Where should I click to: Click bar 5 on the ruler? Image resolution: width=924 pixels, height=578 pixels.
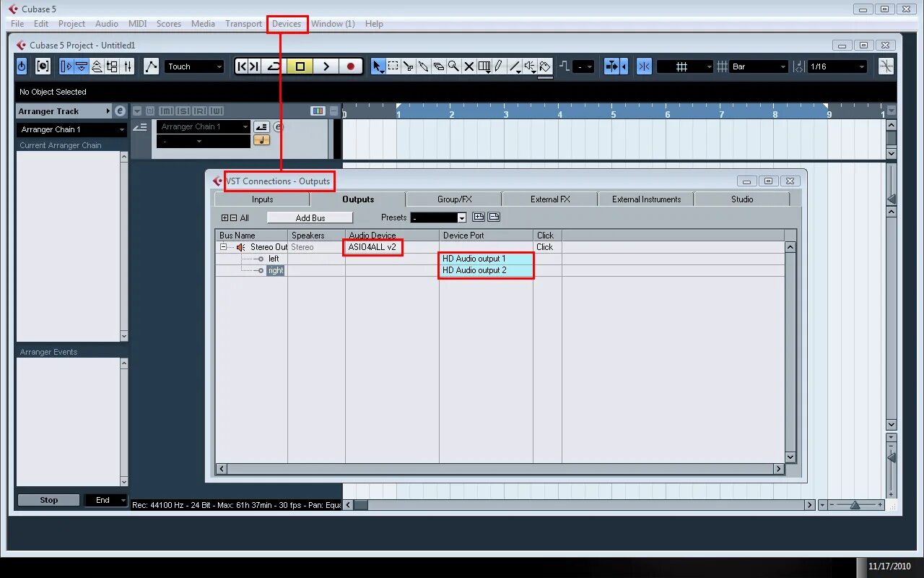click(614, 114)
